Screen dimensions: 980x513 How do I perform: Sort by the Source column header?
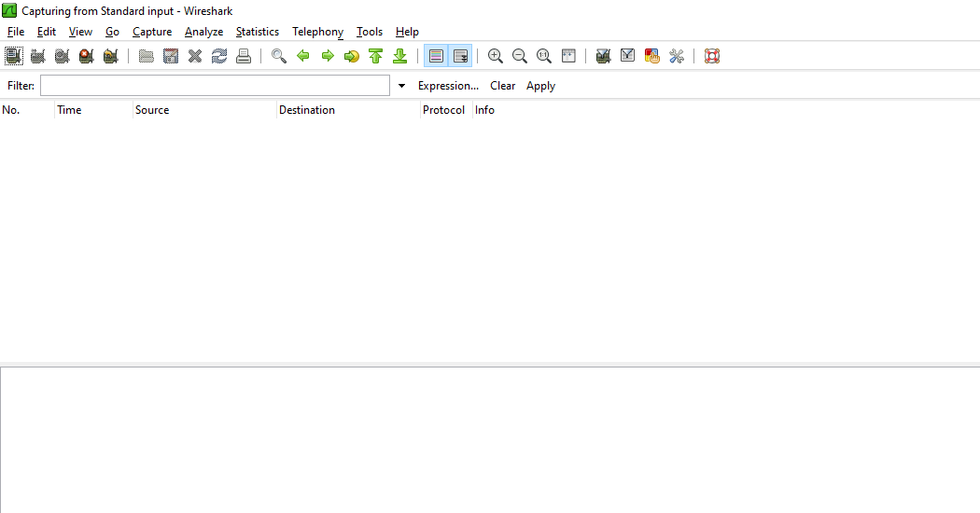point(204,110)
